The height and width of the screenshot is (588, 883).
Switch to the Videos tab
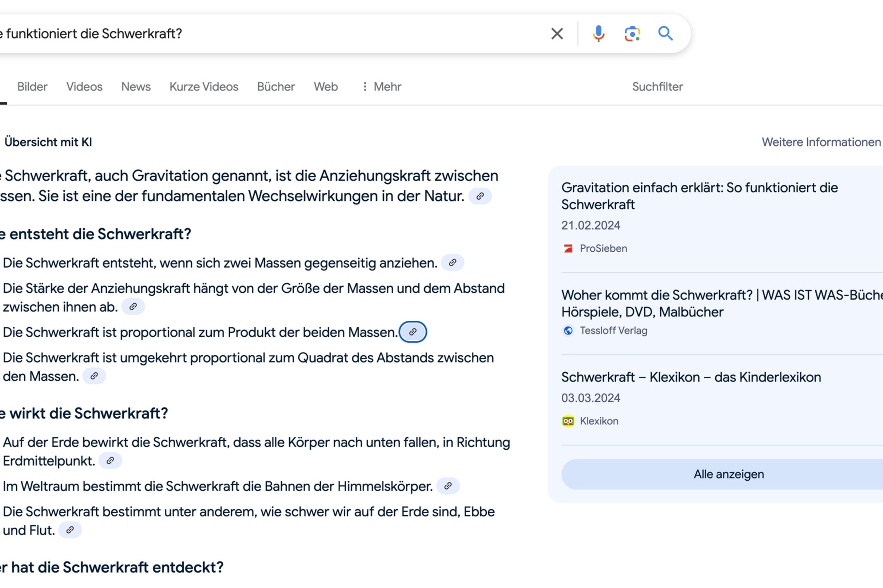pyautogui.click(x=84, y=87)
